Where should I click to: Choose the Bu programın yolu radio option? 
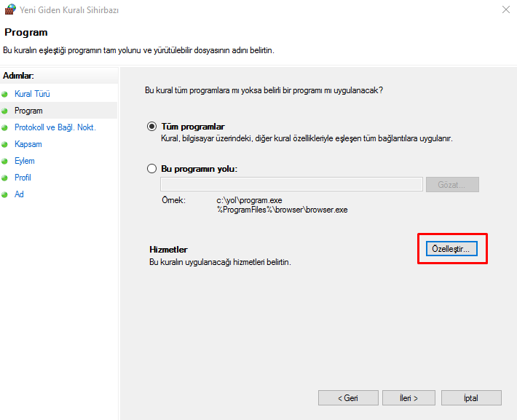[151, 168]
